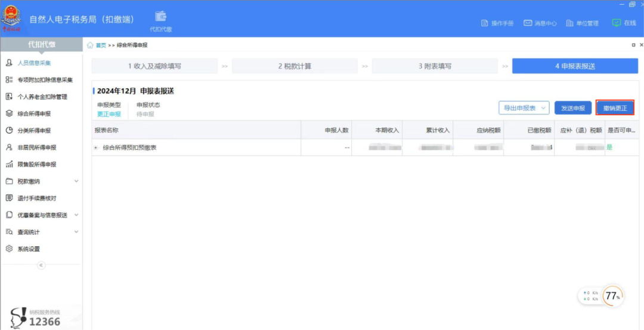Screen dimensions: 644x330
Task: Click the panel restore icon near breadcrumb
Action: (633, 45)
